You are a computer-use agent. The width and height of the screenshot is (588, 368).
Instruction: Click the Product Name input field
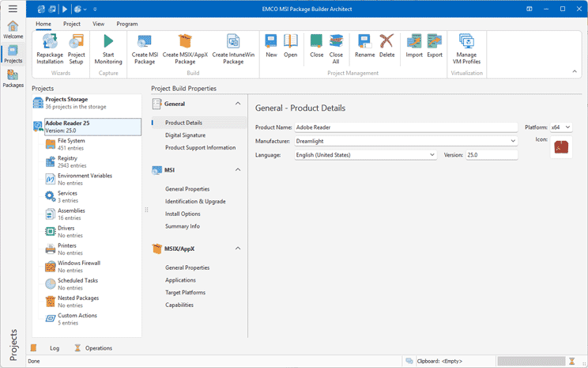pos(406,127)
